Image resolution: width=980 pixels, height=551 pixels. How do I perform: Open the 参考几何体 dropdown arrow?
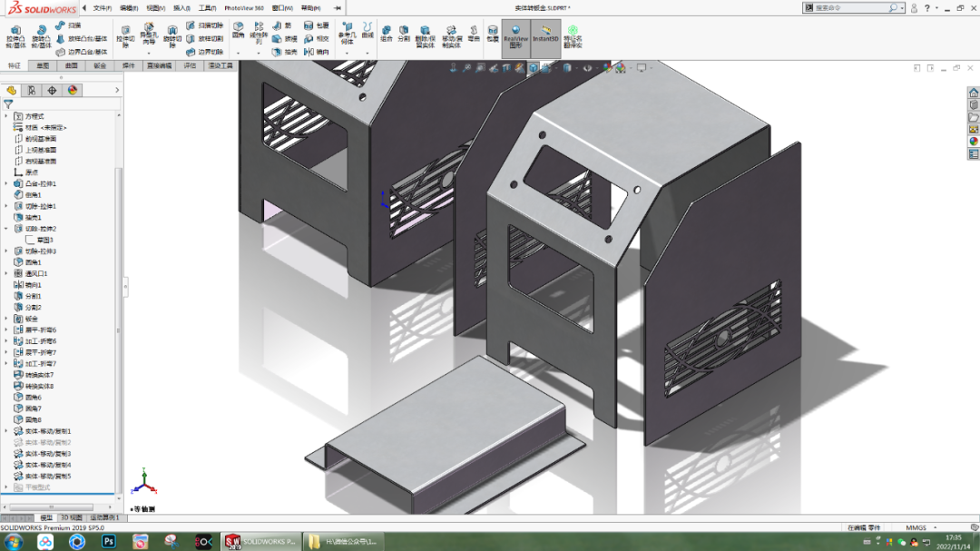348,54
